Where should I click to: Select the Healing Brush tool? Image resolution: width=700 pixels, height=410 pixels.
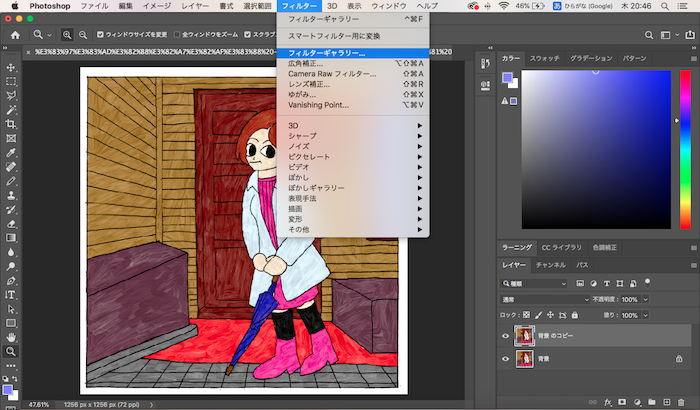click(11, 167)
